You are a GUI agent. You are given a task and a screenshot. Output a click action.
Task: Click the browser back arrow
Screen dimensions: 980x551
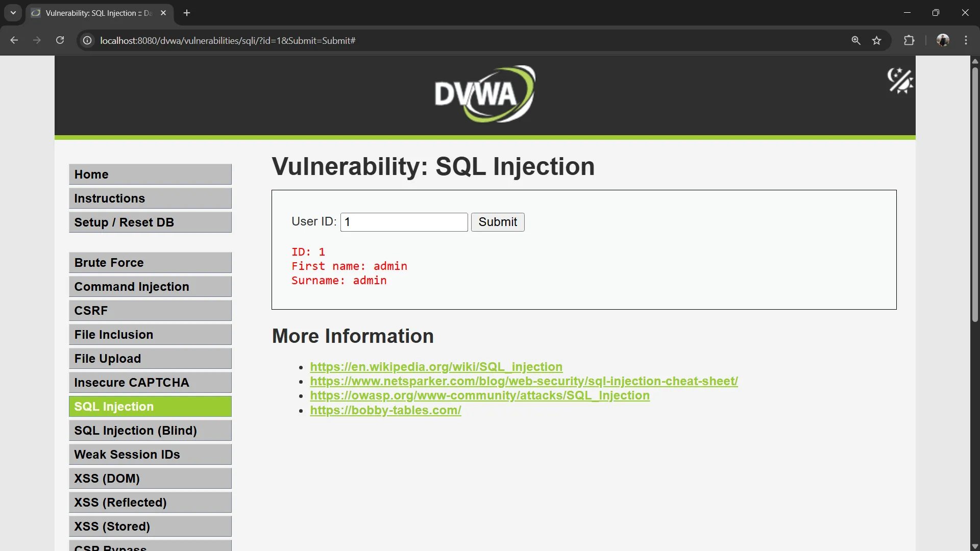14,40
